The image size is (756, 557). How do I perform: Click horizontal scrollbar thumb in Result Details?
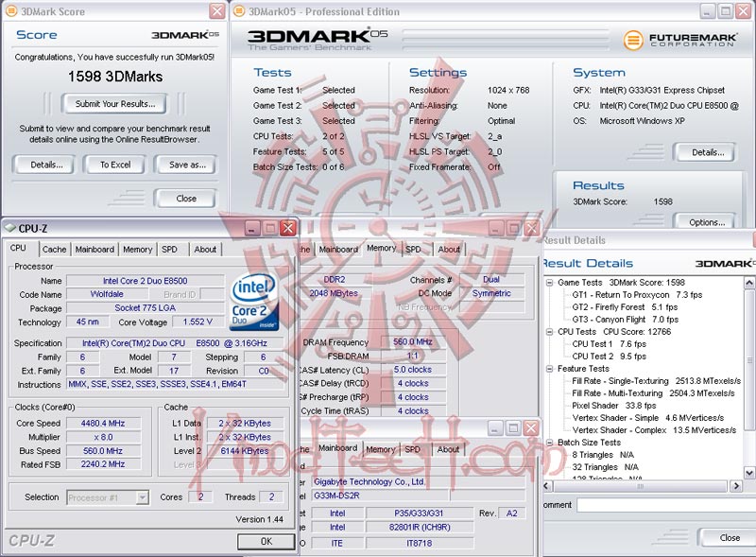click(641, 486)
